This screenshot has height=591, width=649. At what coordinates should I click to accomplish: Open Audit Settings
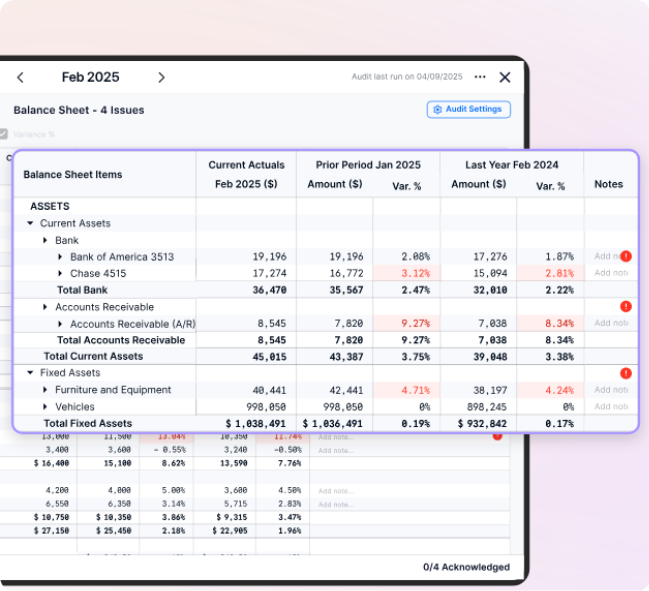pos(469,109)
